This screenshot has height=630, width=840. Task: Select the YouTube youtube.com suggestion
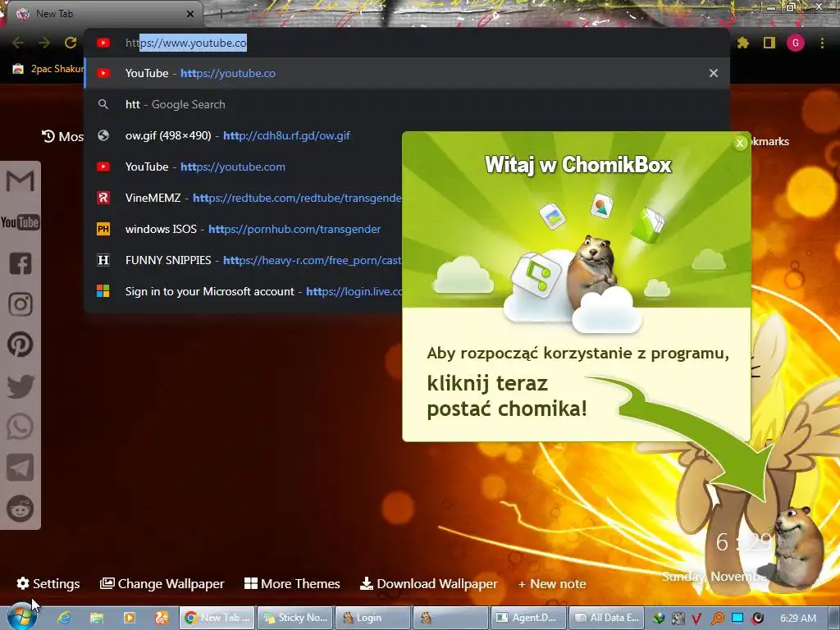[x=244, y=167]
